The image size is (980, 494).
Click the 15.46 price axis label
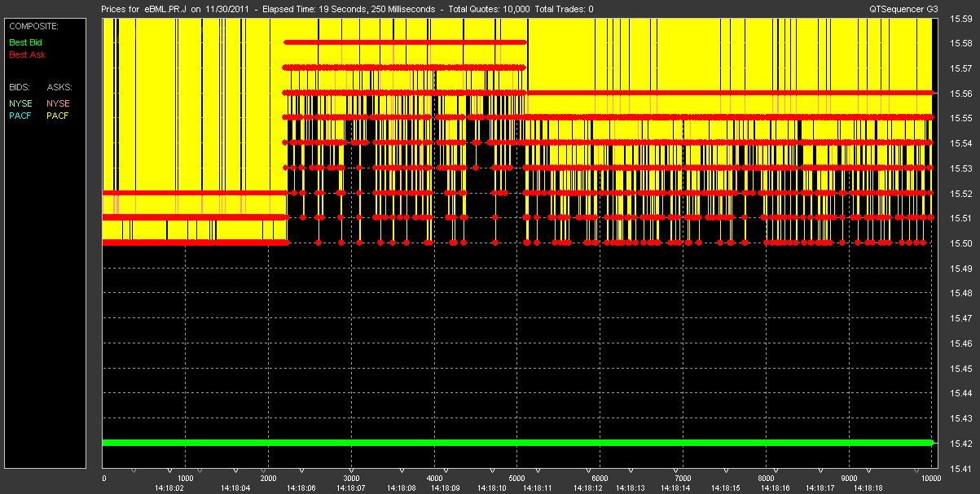[x=961, y=343]
